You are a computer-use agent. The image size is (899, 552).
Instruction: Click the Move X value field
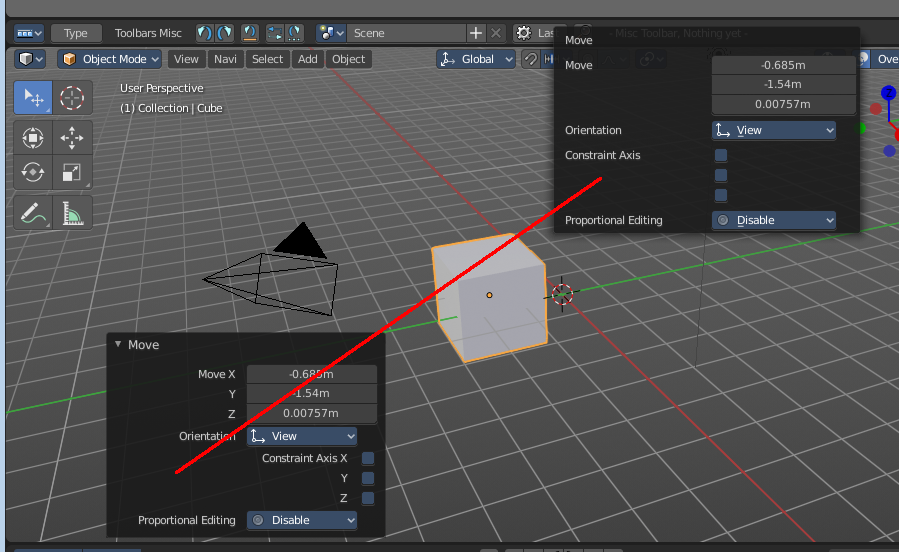[x=312, y=374]
